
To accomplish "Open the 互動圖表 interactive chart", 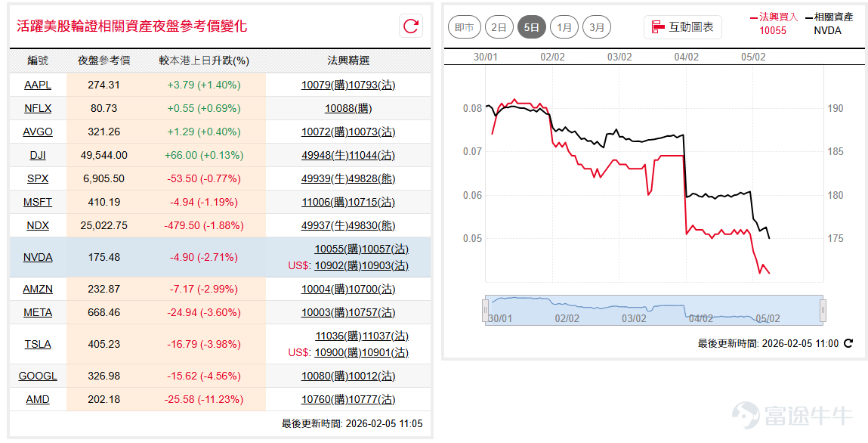I will click(x=683, y=26).
